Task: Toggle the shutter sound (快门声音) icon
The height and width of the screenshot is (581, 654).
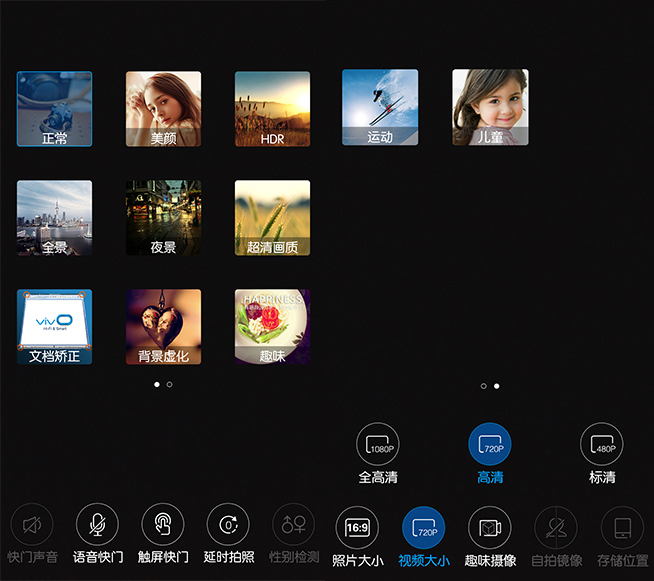Action: [32, 525]
